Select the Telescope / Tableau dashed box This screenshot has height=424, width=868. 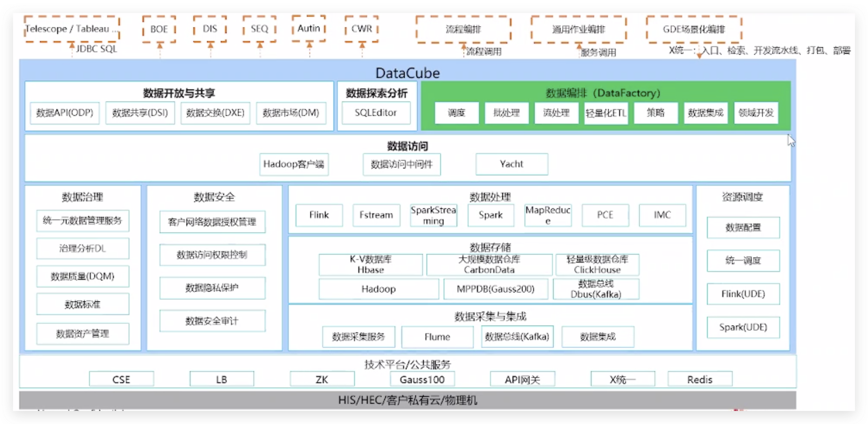[72, 29]
